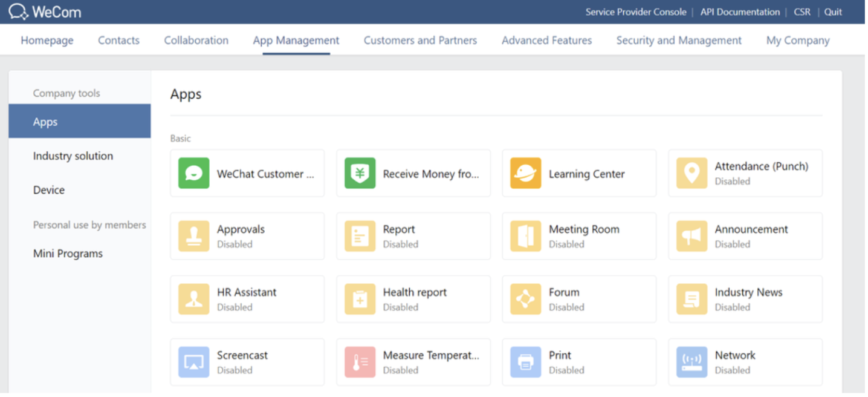Click the Approvals stamp icon
The height and width of the screenshot is (397, 868).
pos(194,236)
